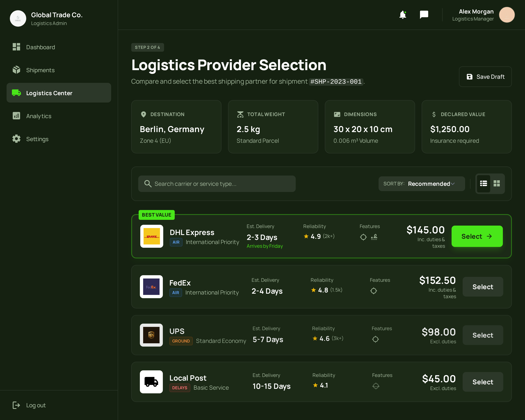Click the FedEx carrier logo

click(x=151, y=286)
